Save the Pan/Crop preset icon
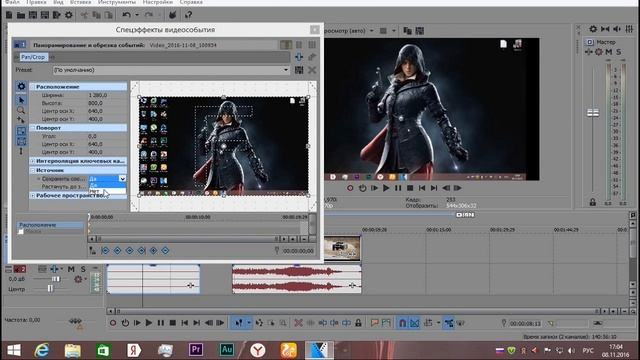This screenshot has height=360, width=640. pos(299,70)
